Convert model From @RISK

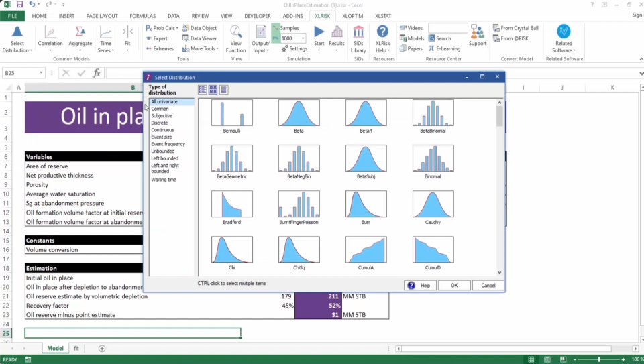pyautogui.click(x=511, y=38)
